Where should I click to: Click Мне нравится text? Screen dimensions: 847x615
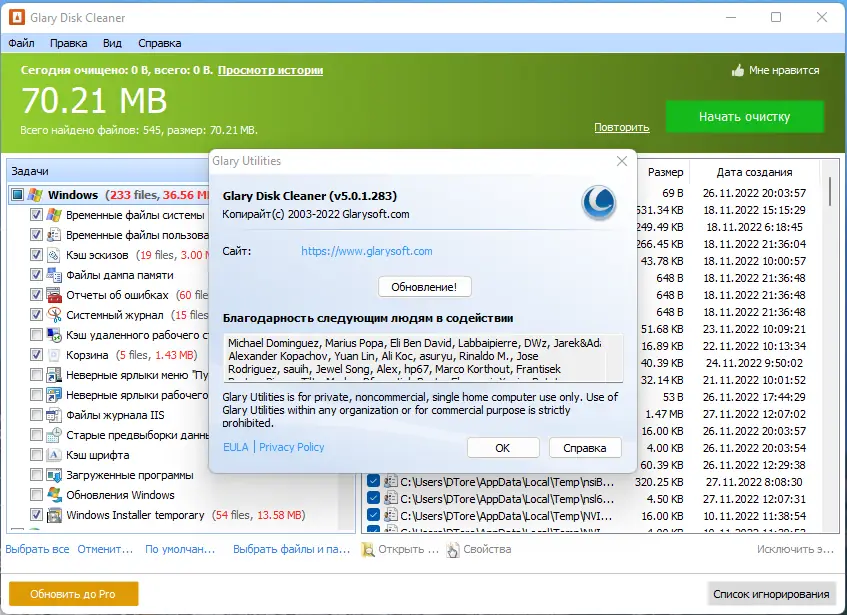(x=784, y=70)
